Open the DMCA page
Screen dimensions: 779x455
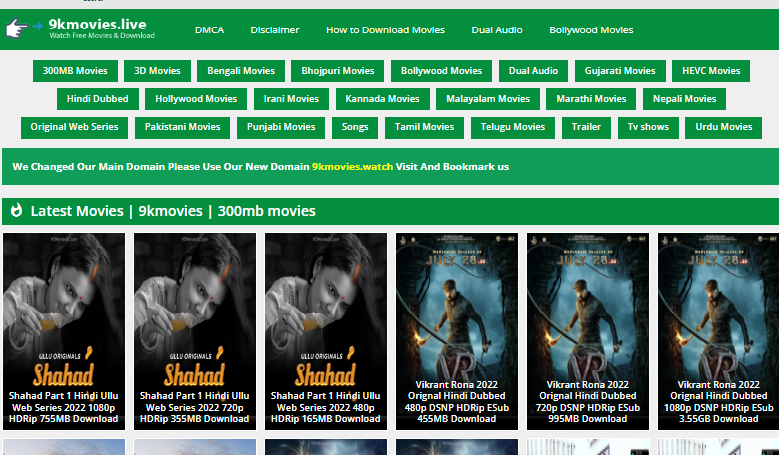click(x=209, y=30)
